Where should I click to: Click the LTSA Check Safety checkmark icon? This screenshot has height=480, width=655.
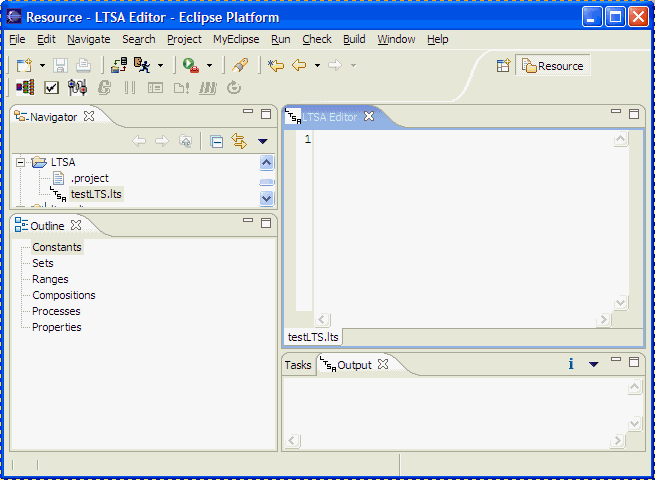click(x=52, y=88)
